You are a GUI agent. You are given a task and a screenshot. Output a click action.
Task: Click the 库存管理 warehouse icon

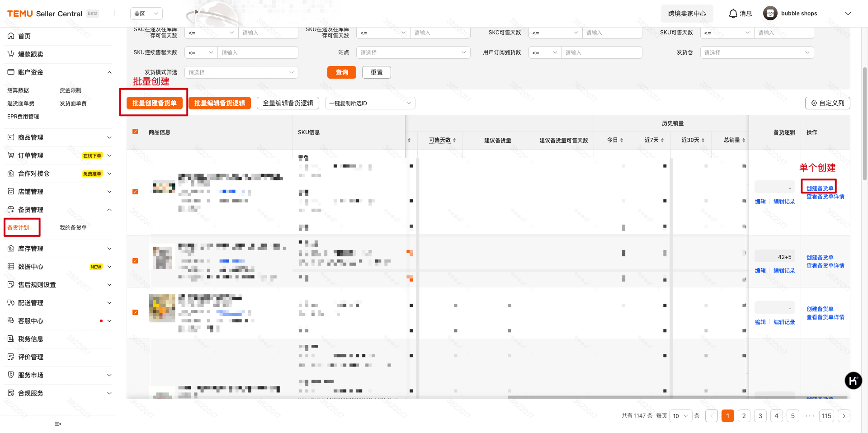click(11, 249)
